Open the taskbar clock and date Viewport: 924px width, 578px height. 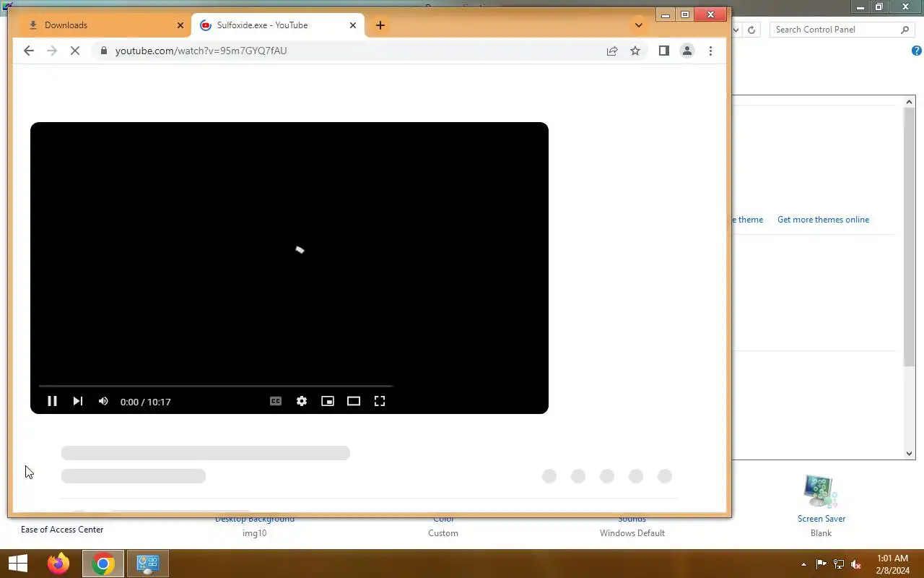(893, 564)
